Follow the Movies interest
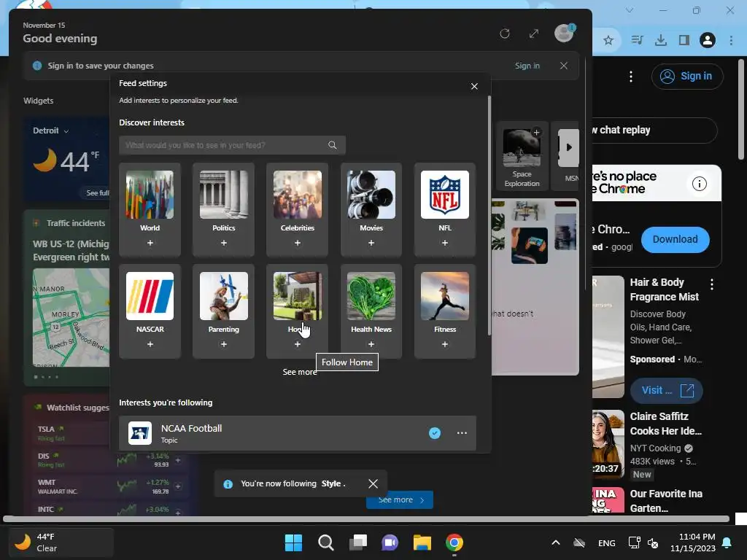 tap(371, 243)
